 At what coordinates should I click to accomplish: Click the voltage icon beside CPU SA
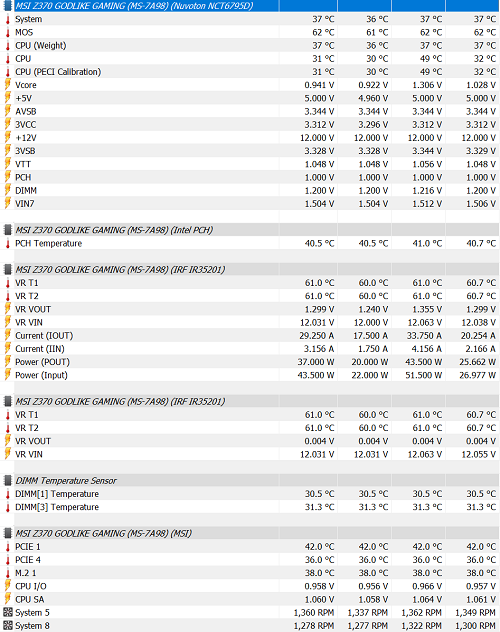tap(7, 599)
